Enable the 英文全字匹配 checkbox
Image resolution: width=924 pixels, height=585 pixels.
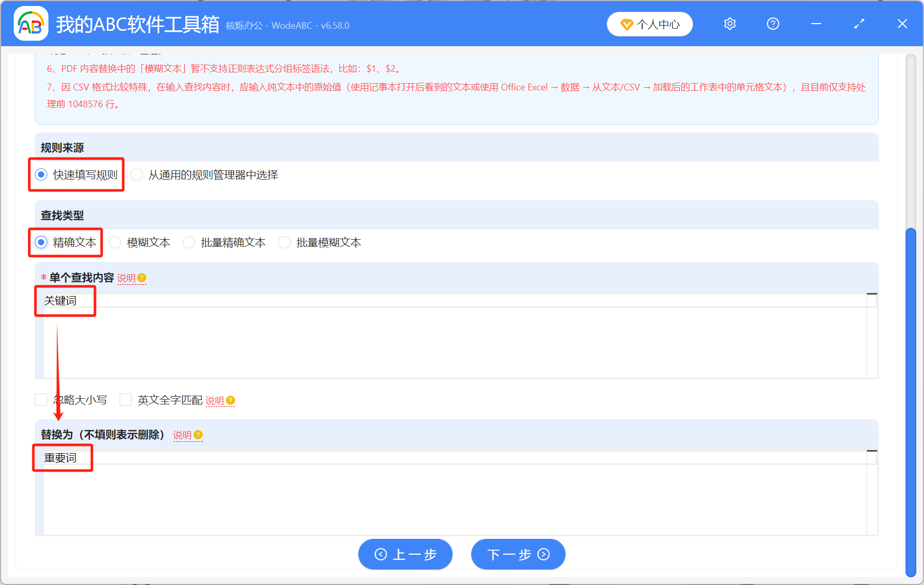pos(126,400)
